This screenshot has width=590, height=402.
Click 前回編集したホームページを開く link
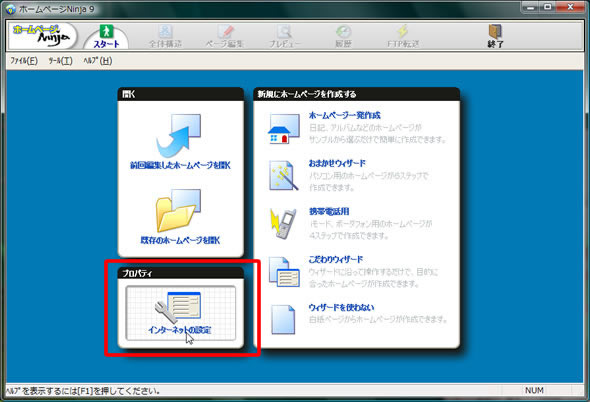[180, 165]
